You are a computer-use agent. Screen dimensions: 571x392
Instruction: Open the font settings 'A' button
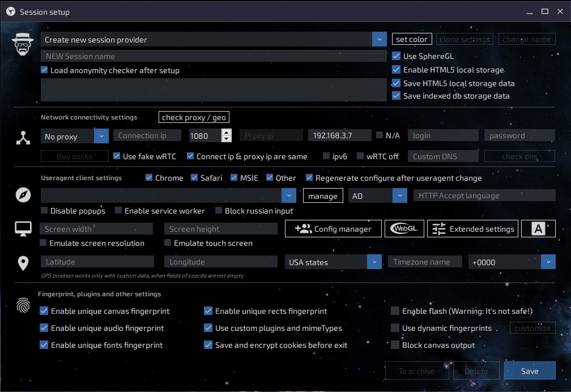[x=538, y=229]
